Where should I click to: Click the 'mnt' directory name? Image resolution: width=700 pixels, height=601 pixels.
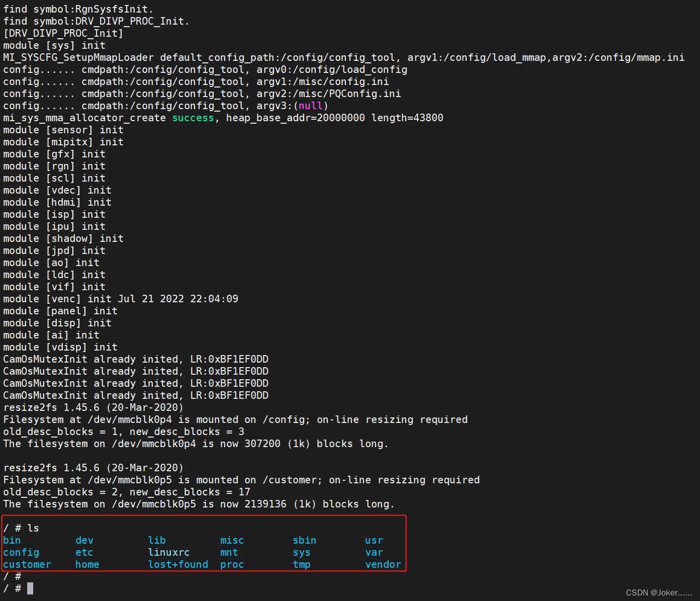(x=229, y=552)
